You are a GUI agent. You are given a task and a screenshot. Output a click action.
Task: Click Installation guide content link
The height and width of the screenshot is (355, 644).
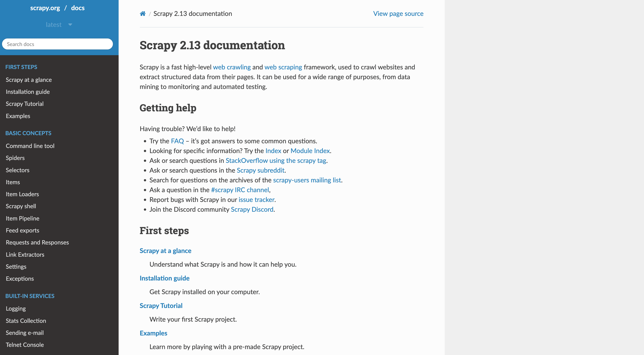point(164,278)
